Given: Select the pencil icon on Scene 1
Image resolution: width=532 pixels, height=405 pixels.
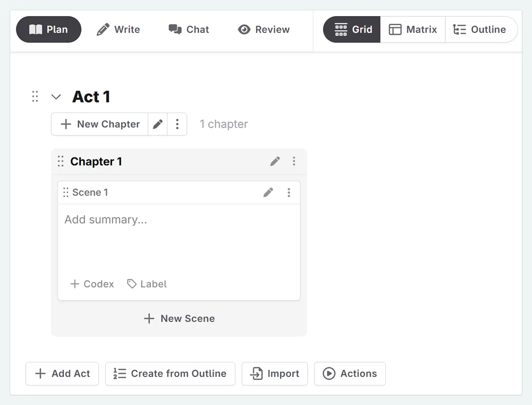Looking at the screenshot, I should click(268, 192).
